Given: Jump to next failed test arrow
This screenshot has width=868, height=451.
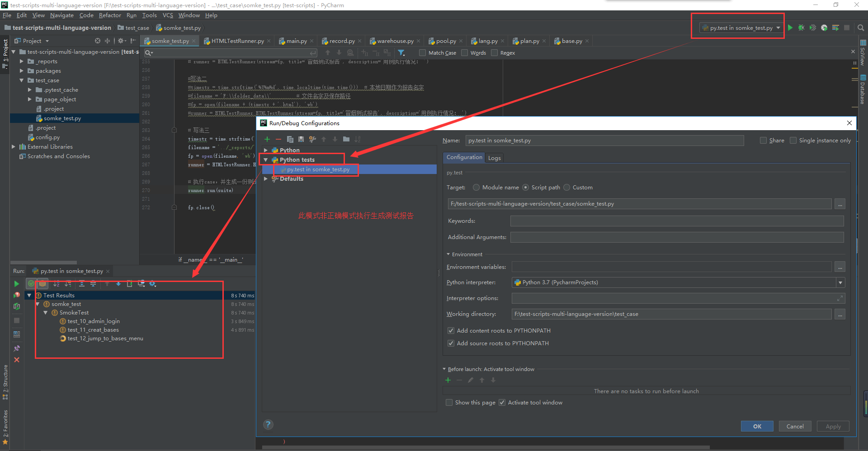Looking at the screenshot, I should (118, 284).
